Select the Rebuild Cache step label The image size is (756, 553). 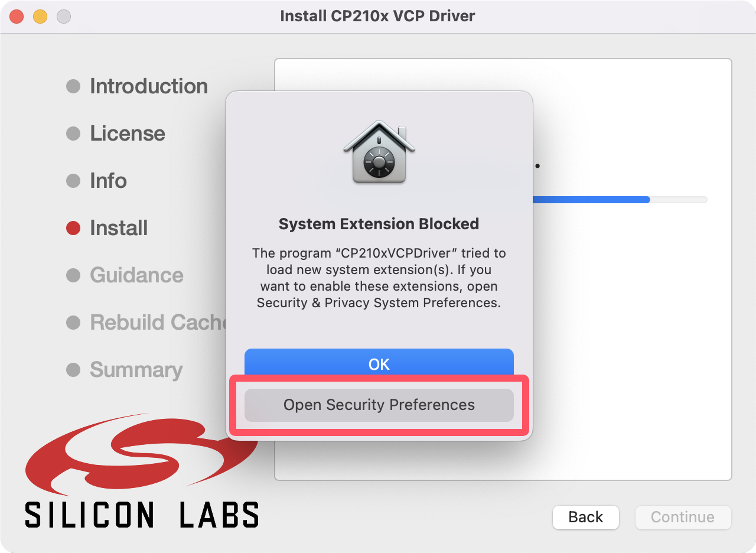[157, 323]
